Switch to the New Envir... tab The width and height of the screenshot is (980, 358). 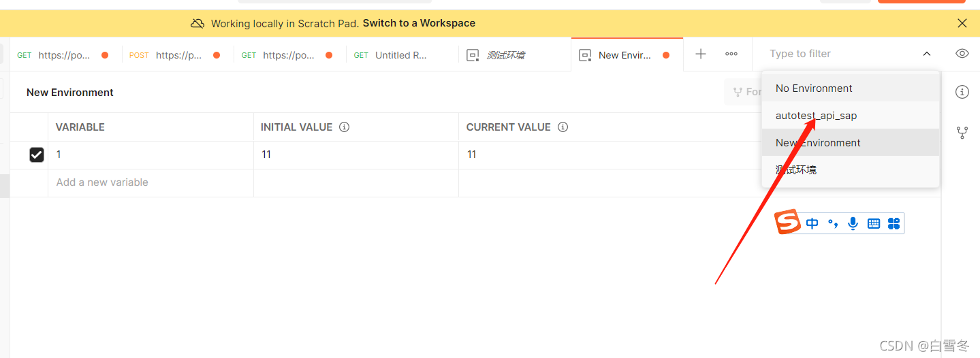[627, 55]
